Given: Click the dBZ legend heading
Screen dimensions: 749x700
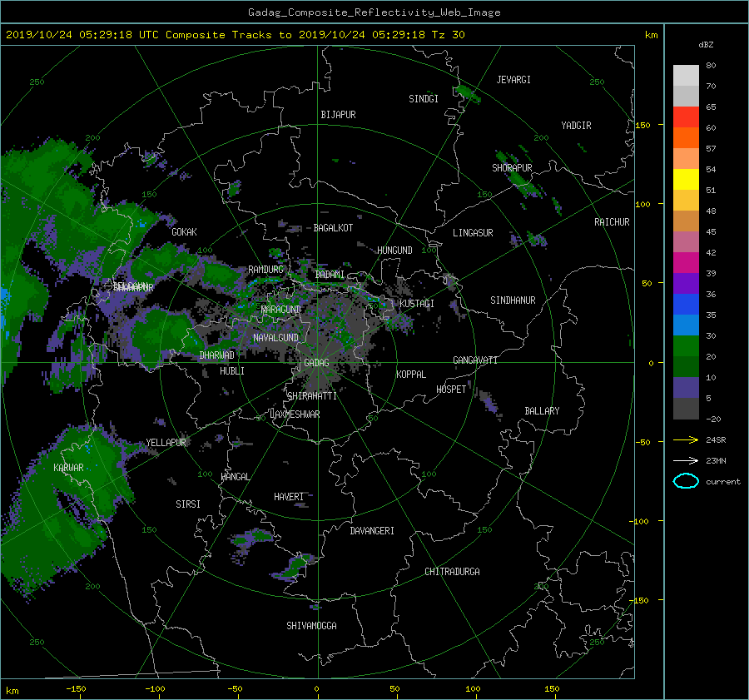Looking at the screenshot, I should [706, 45].
